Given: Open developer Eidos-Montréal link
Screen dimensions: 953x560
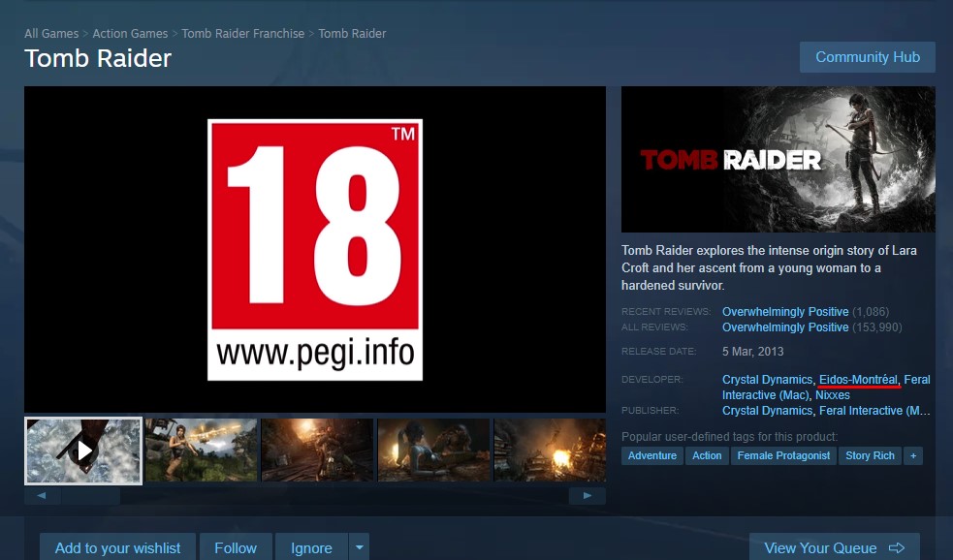Looking at the screenshot, I should (x=858, y=380).
